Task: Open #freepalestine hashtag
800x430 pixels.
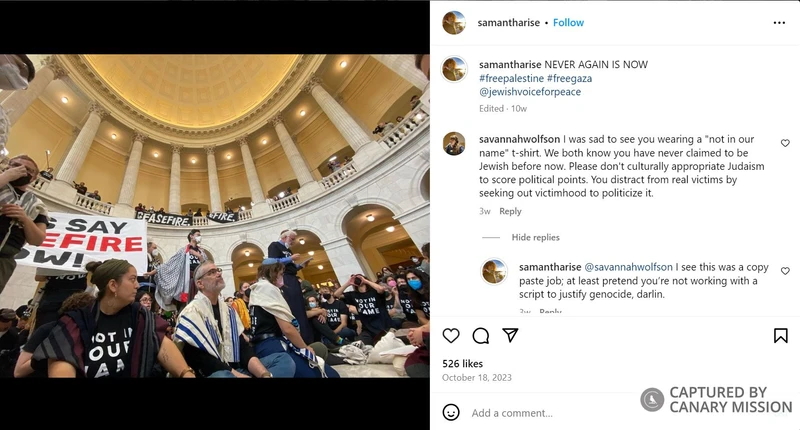Action: (511, 78)
